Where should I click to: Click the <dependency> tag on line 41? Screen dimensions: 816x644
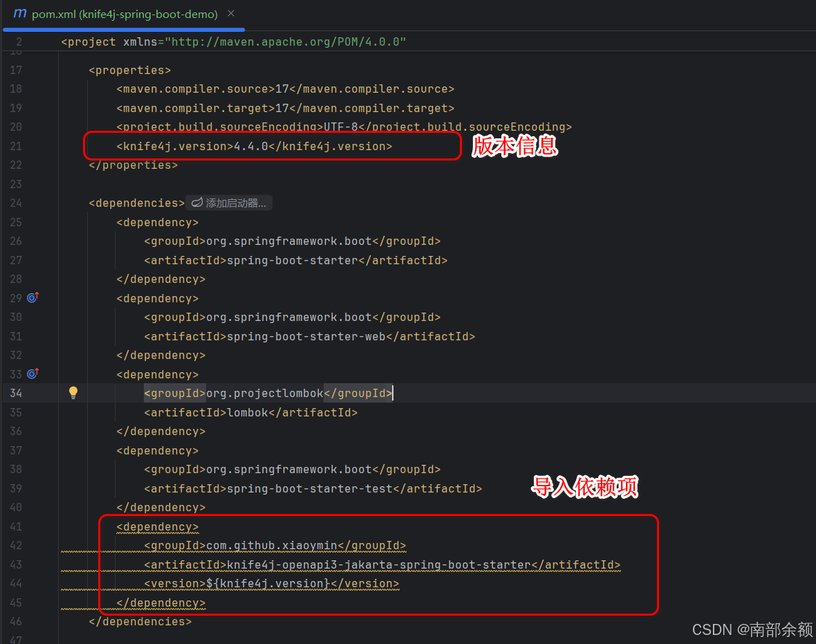point(157,527)
